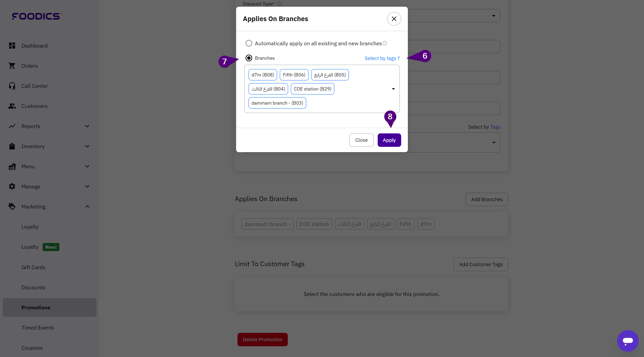
Task: Collapse the Marketing sidebar section
Action: point(87,206)
